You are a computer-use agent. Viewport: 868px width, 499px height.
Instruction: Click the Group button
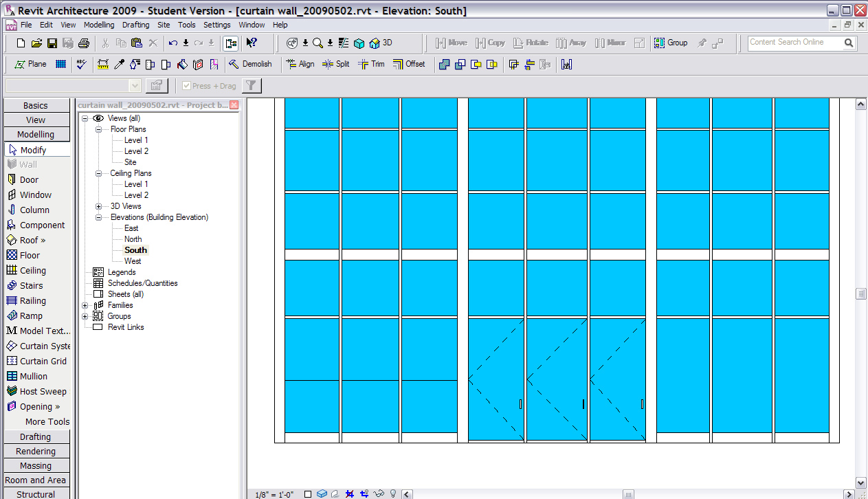click(671, 43)
